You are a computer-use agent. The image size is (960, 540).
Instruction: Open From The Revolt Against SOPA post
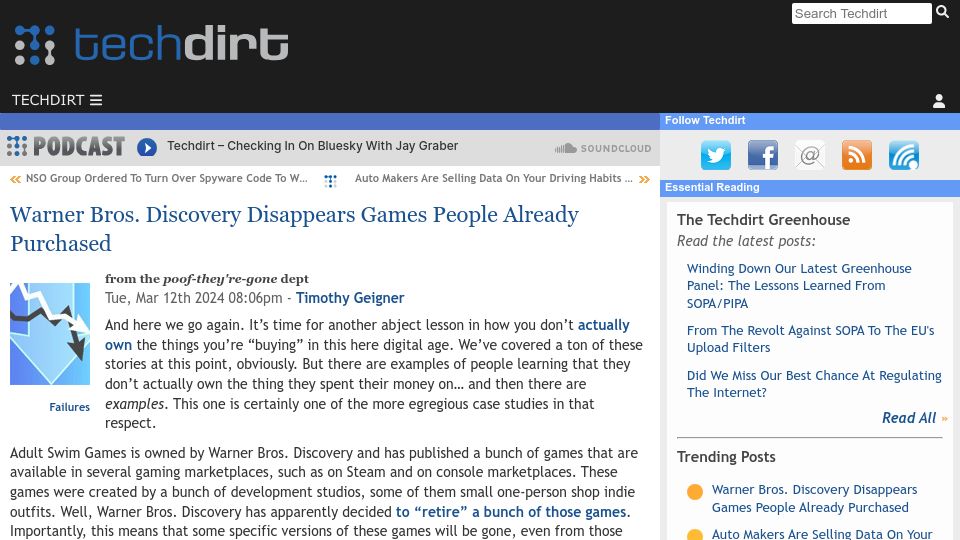coord(810,339)
